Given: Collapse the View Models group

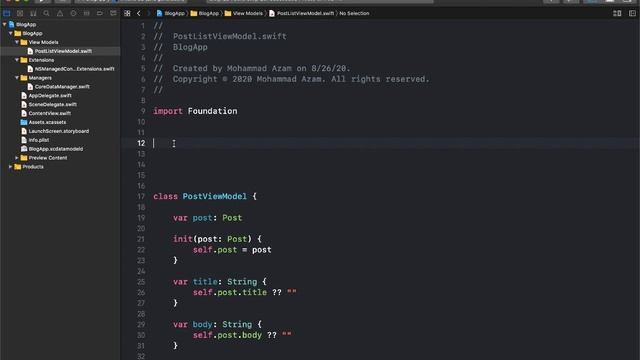Looking at the screenshot, I should click(17, 42).
